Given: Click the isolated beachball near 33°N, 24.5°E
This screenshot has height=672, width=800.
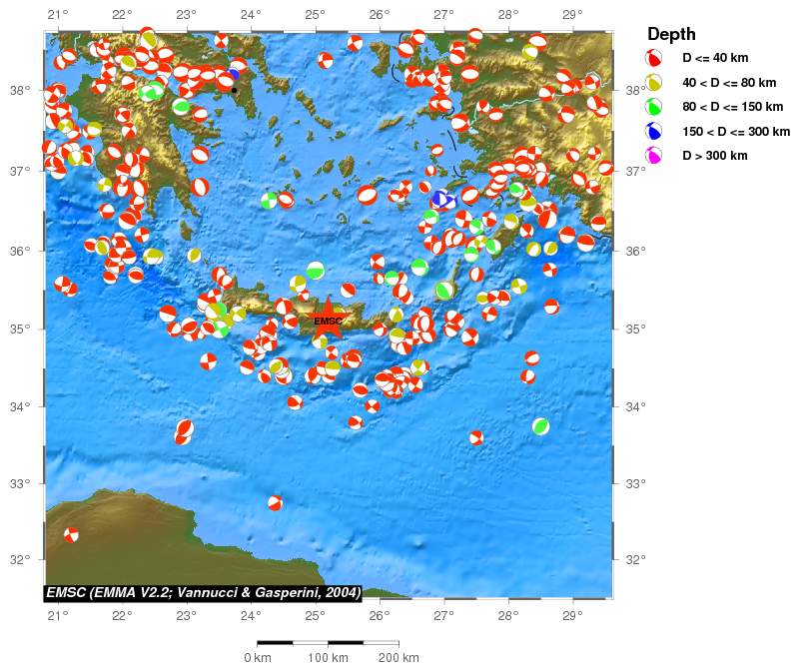Looking at the screenshot, I should click(x=275, y=503).
